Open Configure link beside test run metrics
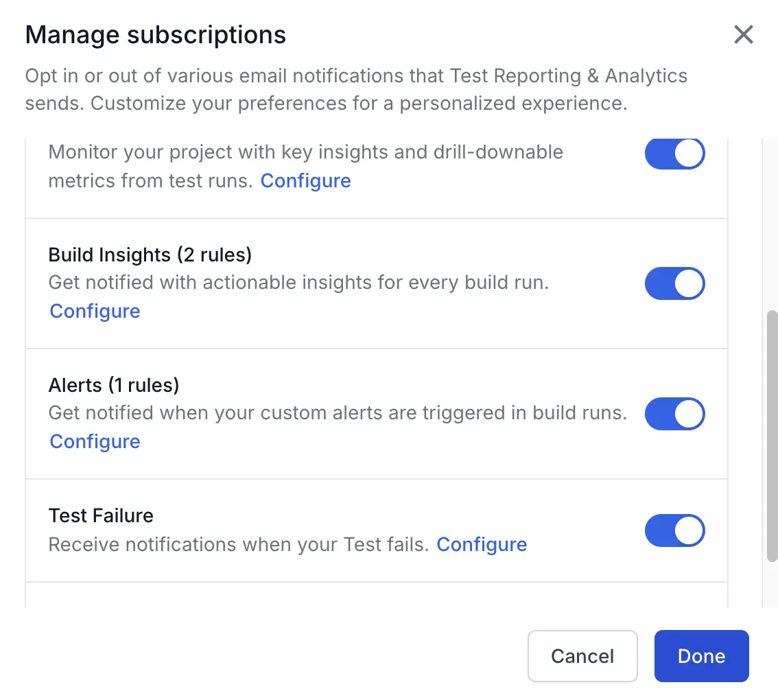This screenshot has width=778, height=700. tap(305, 180)
